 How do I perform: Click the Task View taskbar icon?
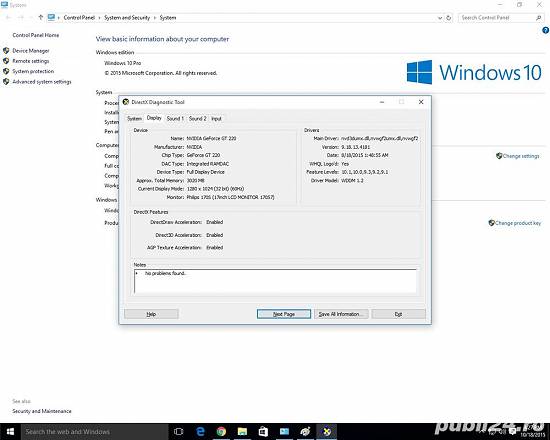click(x=179, y=432)
